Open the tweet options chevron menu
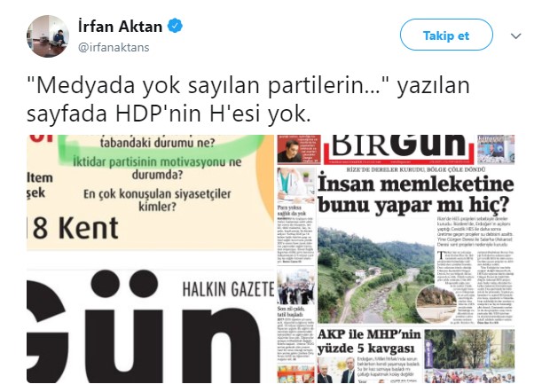Image resolution: width=542 pixels, height=392 pixels. (x=515, y=35)
